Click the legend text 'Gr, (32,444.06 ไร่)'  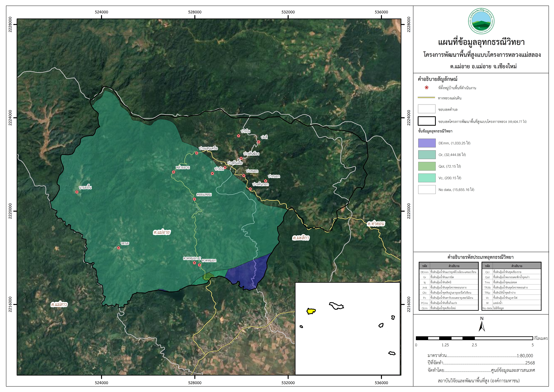coord(452,155)
